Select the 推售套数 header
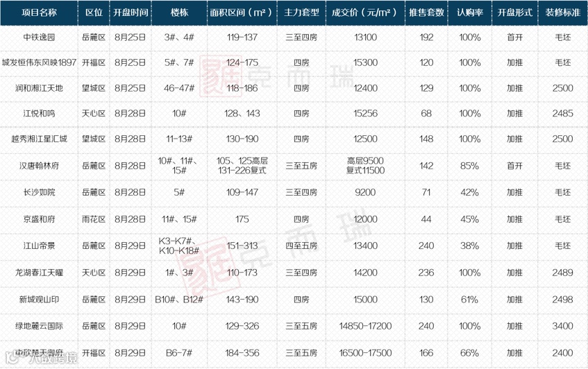The width and height of the screenshot is (588, 369). coord(426,12)
